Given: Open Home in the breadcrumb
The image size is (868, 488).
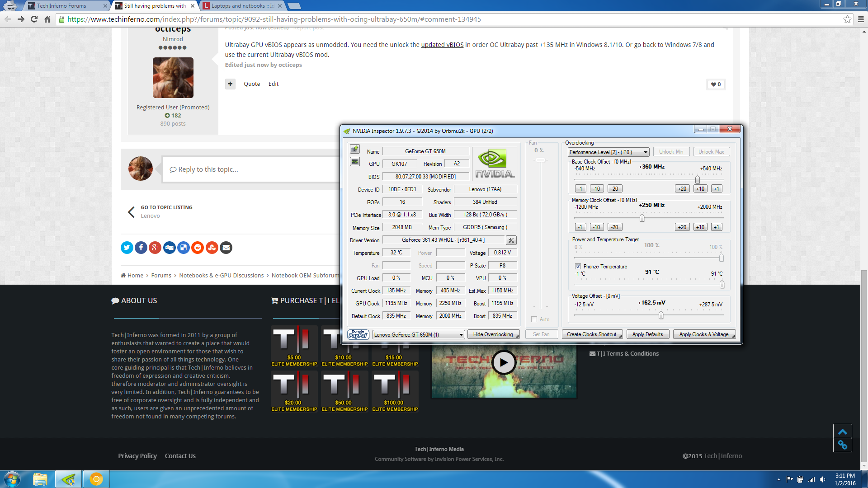Looking at the screenshot, I should 132,276.
